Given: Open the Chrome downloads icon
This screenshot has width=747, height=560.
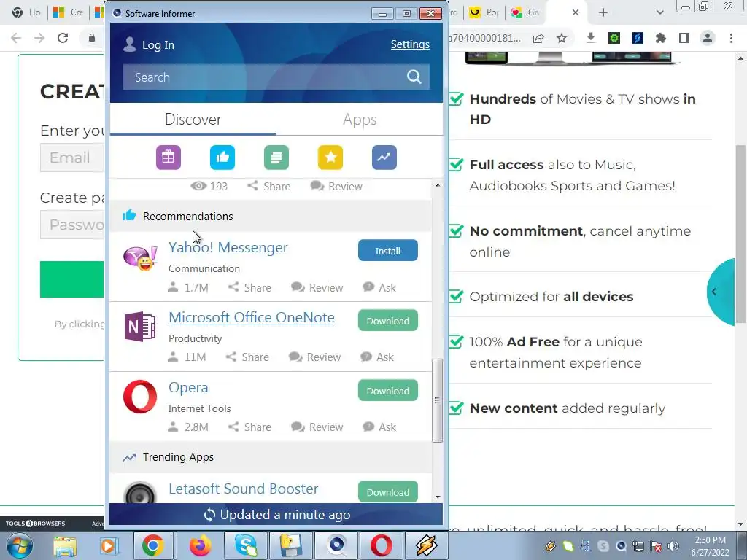Looking at the screenshot, I should tap(591, 38).
